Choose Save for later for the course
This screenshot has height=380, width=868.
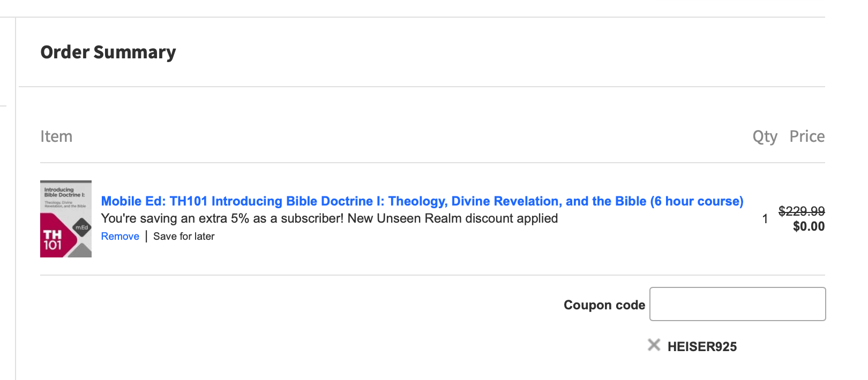click(184, 237)
